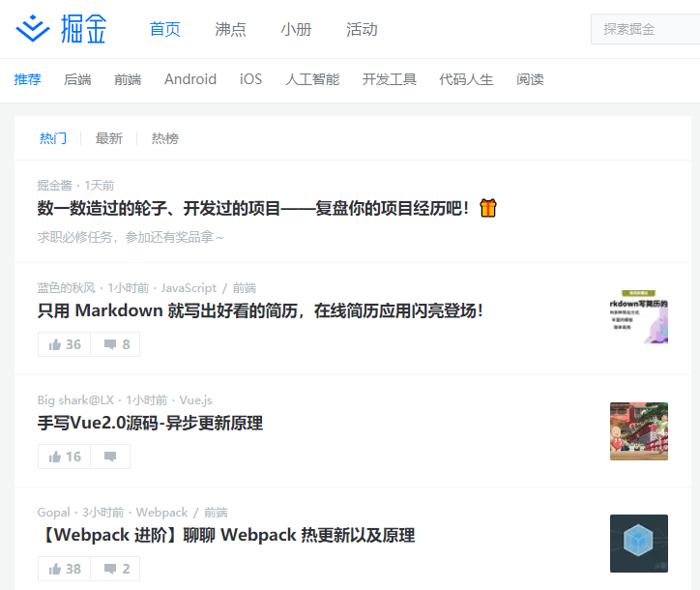
Task: Open the Webpack 热更新 article title
Action: (x=227, y=535)
